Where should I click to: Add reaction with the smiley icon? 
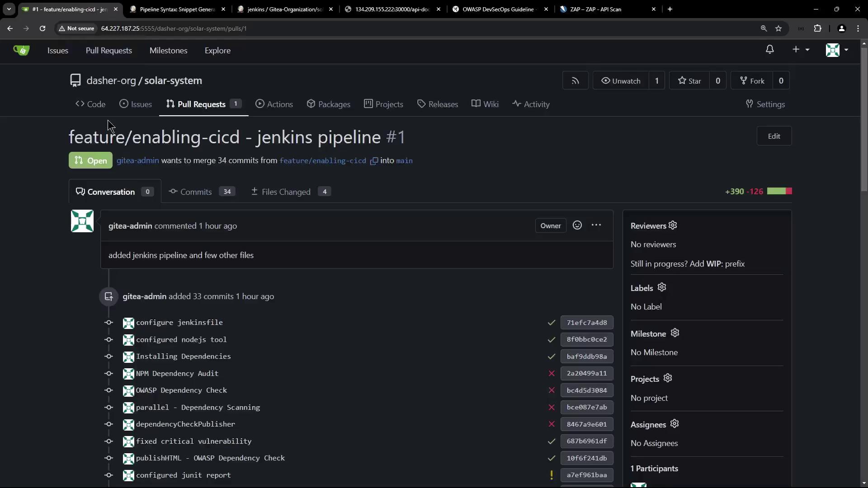(577, 225)
